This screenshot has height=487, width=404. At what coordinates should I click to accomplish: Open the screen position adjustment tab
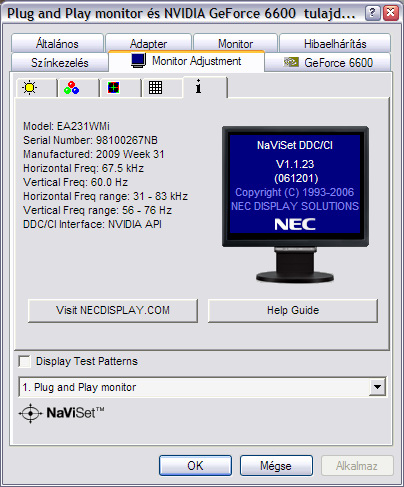click(120, 88)
